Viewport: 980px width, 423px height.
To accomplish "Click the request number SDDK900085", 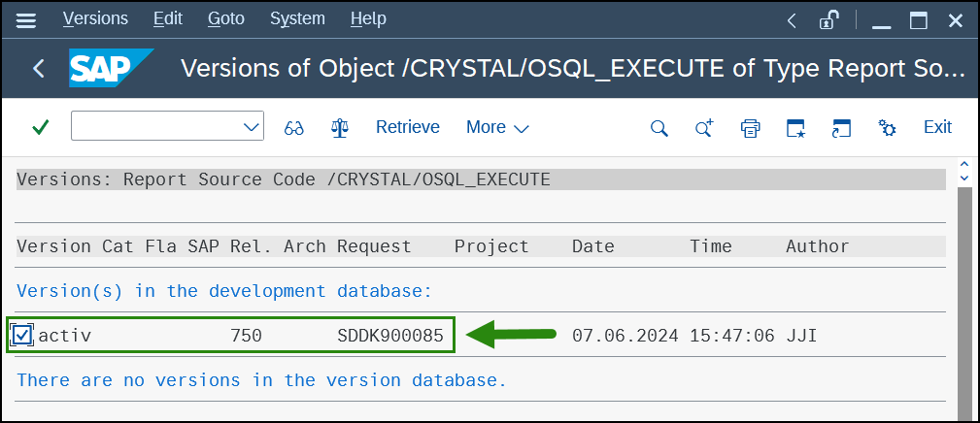I will pos(390,336).
